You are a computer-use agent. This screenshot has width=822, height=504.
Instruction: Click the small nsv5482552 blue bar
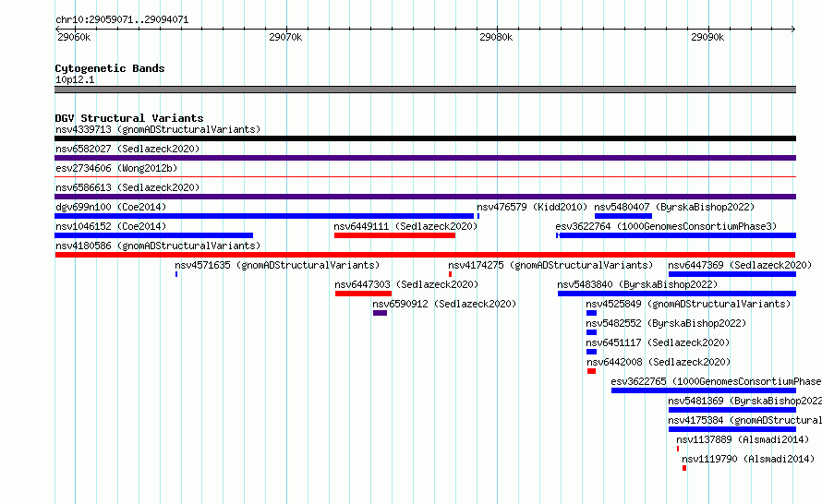coord(591,332)
